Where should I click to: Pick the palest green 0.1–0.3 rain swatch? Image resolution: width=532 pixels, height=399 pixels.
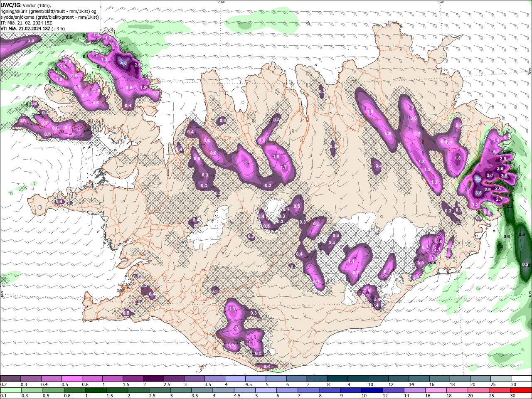coord(11,390)
